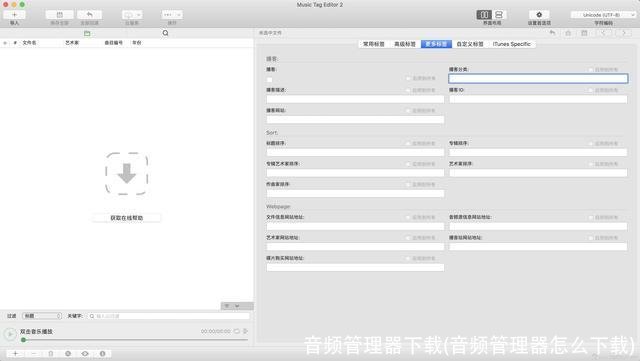Toggle apply-to-all checkbox for podcast URL
640x361 pixels.
[x=408, y=111]
